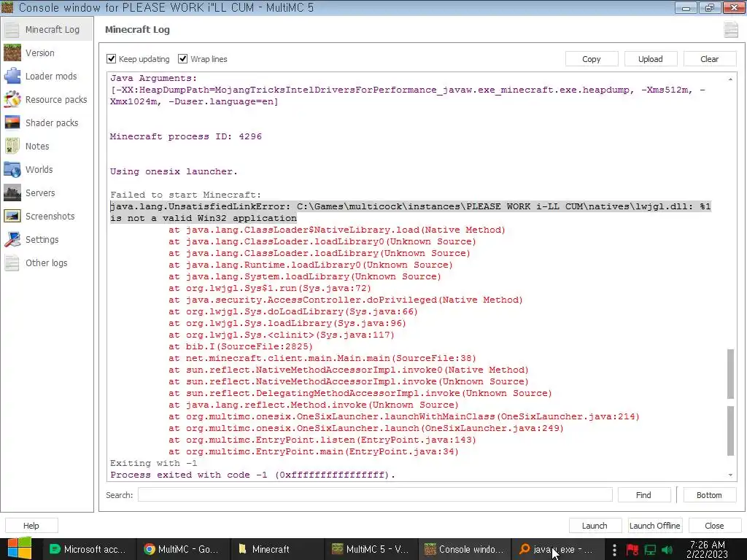Click the Minecraft Log page icon in sidebar
Image resolution: width=747 pixels, height=560 pixels.
tap(12, 29)
